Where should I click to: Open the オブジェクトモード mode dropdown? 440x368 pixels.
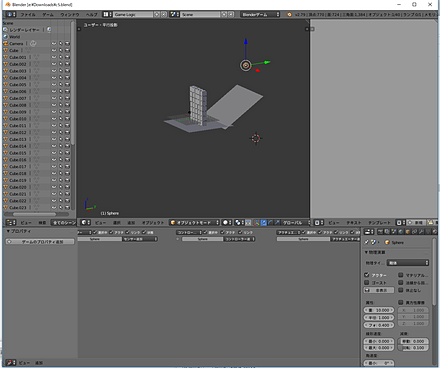click(195, 222)
